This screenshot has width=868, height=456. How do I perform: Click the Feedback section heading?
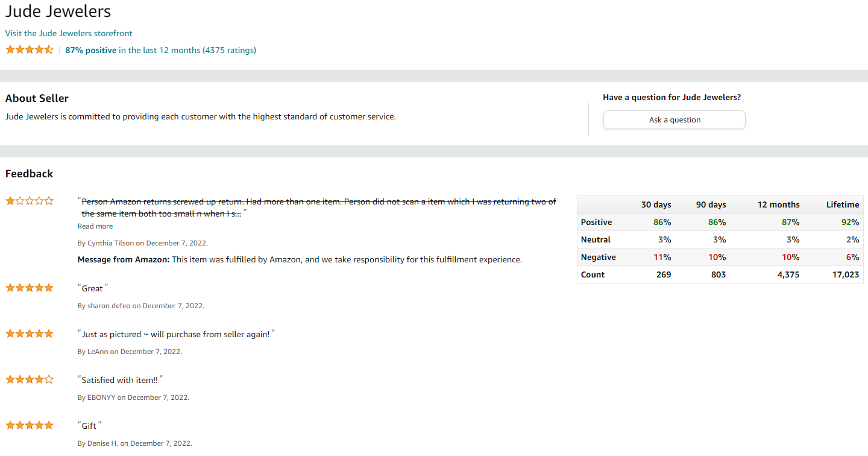(29, 174)
